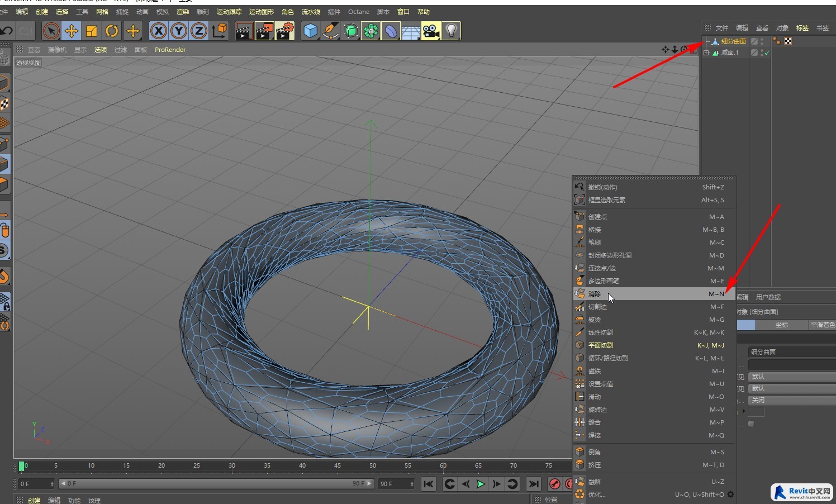Open object manager 标签 menu
The image size is (836, 504).
pos(802,28)
